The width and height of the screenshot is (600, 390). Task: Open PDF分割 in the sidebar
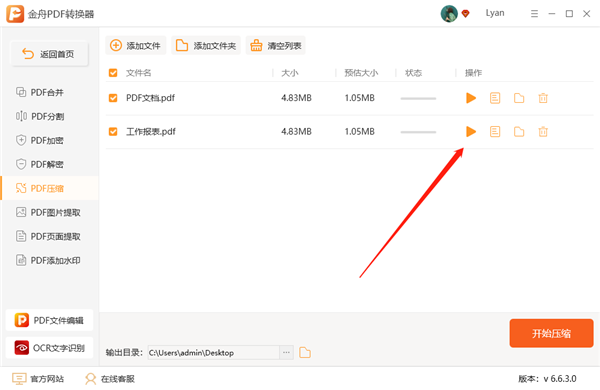click(x=50, y=116)
